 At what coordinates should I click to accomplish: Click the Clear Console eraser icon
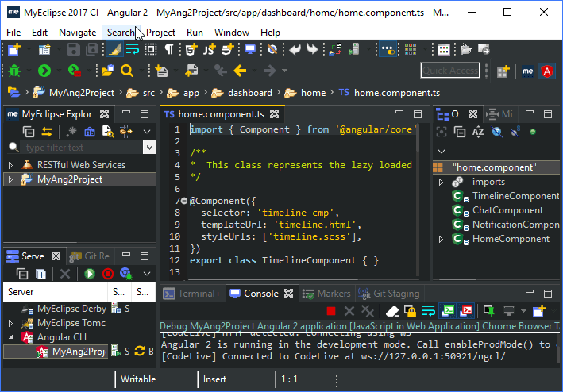click(x=391, y=311)
